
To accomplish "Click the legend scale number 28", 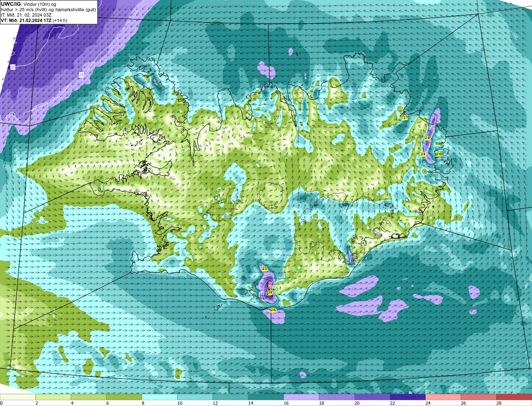I will pyautogui.click(x=499, y=403).
